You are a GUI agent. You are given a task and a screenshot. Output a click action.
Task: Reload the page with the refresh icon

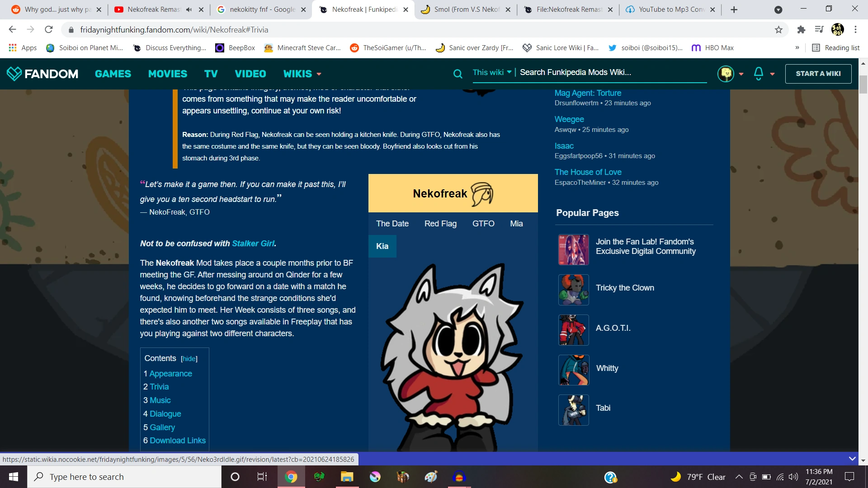coord(48,29)
